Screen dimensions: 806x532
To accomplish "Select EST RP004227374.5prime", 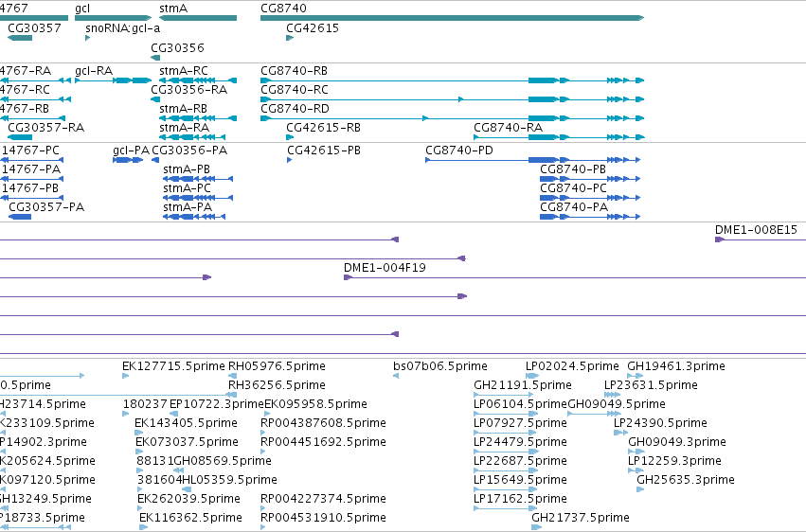I will [263, 509].
